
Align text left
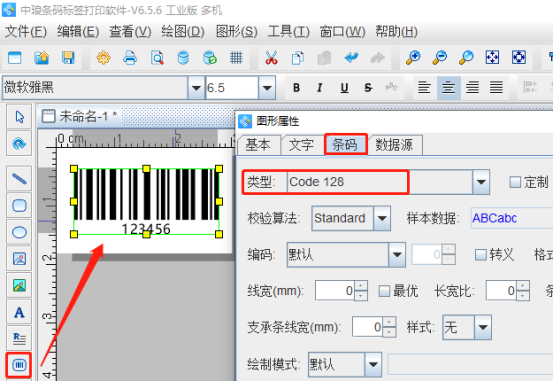click(424, 87)
